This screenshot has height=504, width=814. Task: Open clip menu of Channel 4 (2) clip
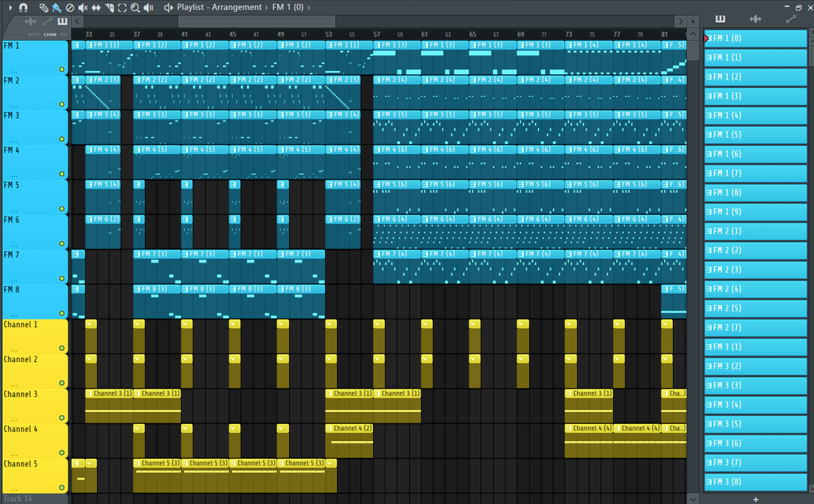tap(330, 428)
